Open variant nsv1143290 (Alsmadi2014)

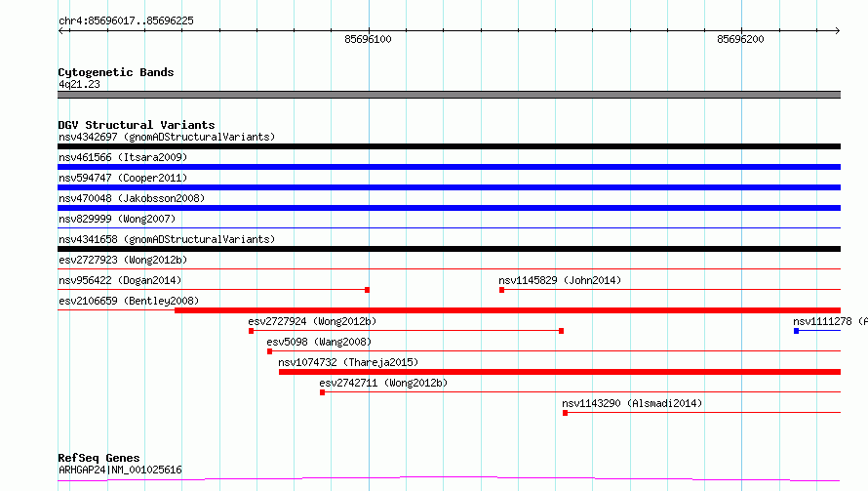pos(632,403)
